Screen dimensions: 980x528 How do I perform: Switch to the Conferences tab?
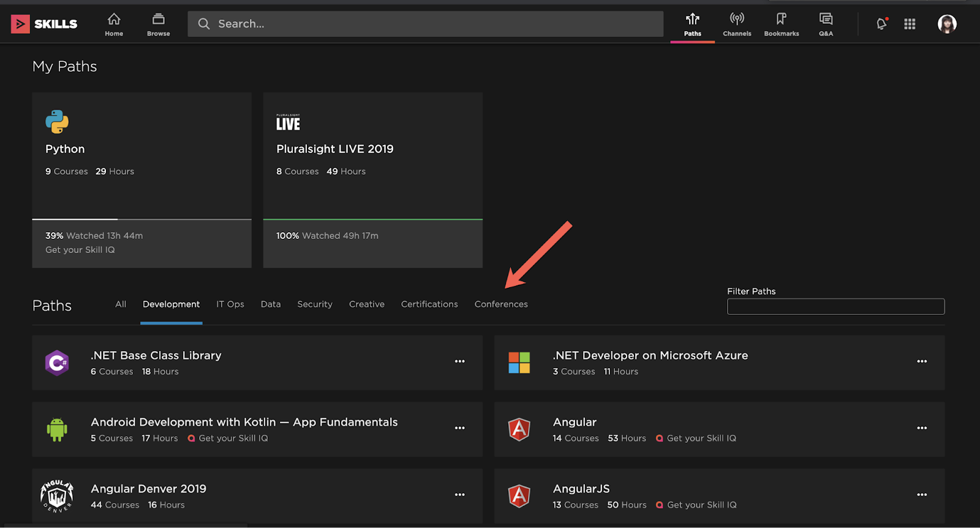(x=501, y=304)
